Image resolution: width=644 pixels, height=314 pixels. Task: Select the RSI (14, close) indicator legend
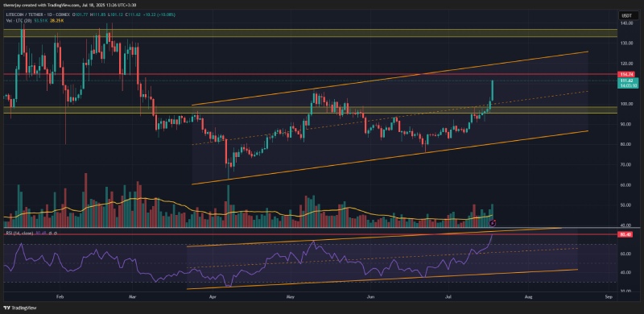click(19, 233)
